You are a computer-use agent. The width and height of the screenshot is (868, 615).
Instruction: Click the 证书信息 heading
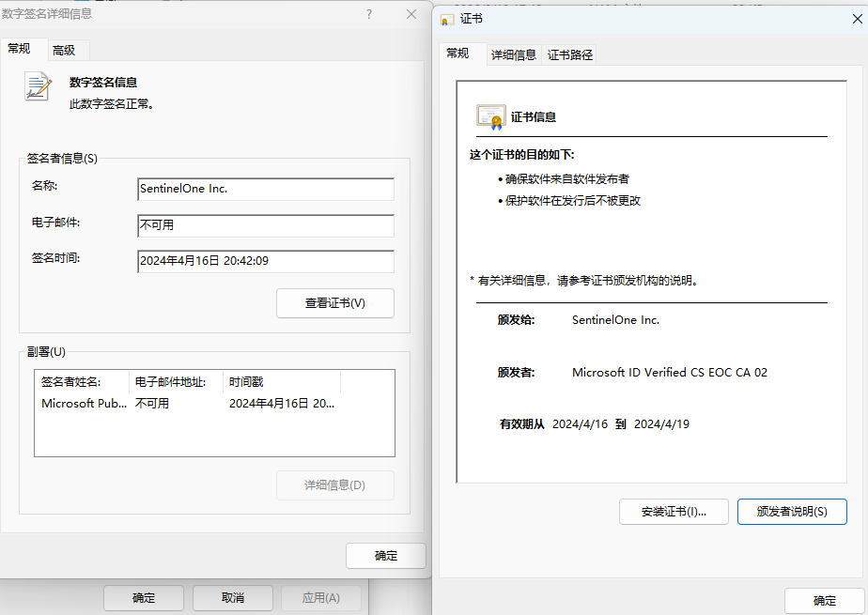pyautogui.click(x=533, y=117)
